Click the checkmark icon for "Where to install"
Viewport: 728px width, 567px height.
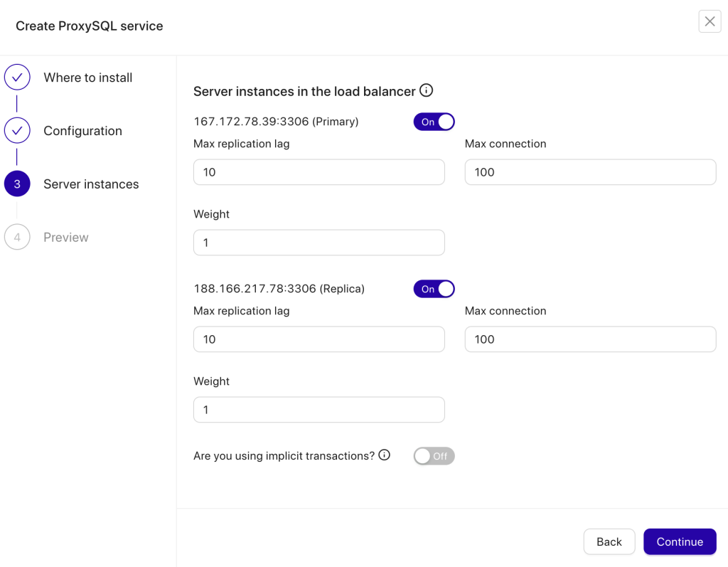(17, 77)
